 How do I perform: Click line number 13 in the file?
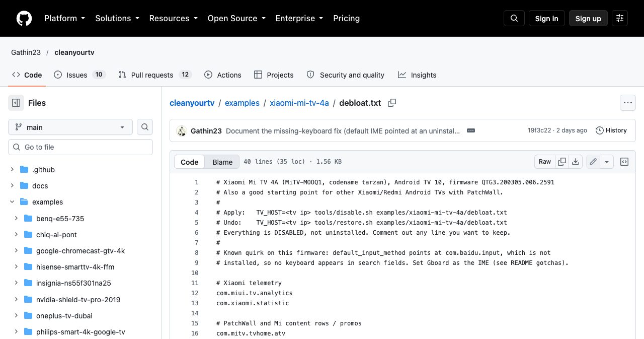coord(195,303)
